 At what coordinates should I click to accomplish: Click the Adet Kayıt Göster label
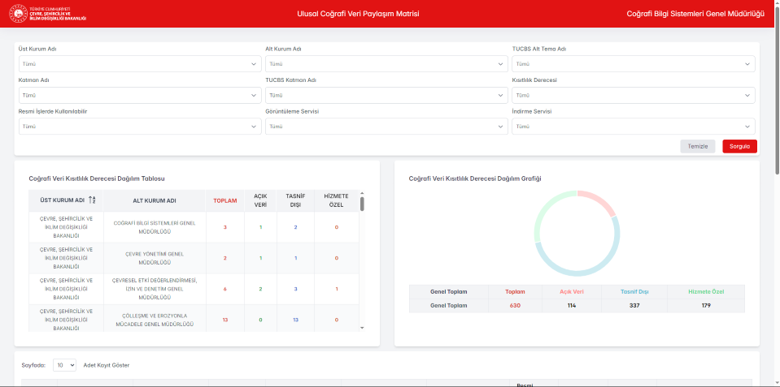pyautogui.click(x=106, y=365)
